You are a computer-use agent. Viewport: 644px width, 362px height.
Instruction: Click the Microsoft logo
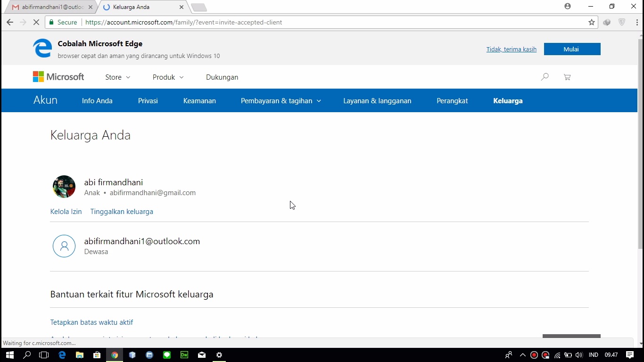(58, 77)
